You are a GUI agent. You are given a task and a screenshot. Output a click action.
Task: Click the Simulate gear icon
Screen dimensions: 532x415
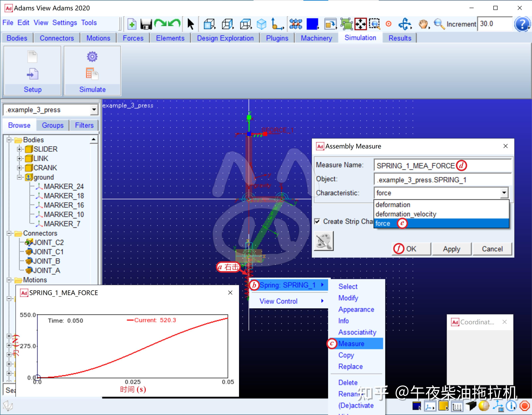tap(92, 56)
